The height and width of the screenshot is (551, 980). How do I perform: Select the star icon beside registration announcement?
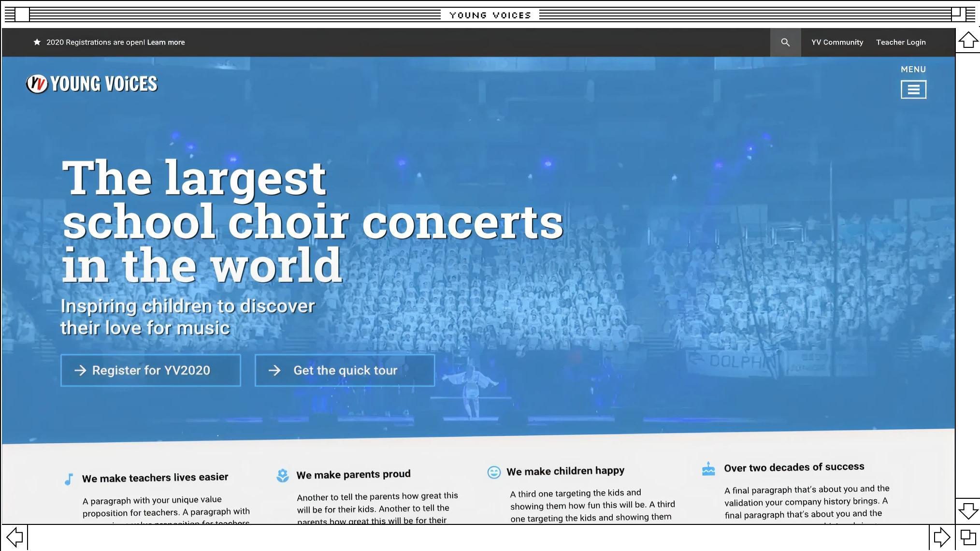tap(37, 42)
